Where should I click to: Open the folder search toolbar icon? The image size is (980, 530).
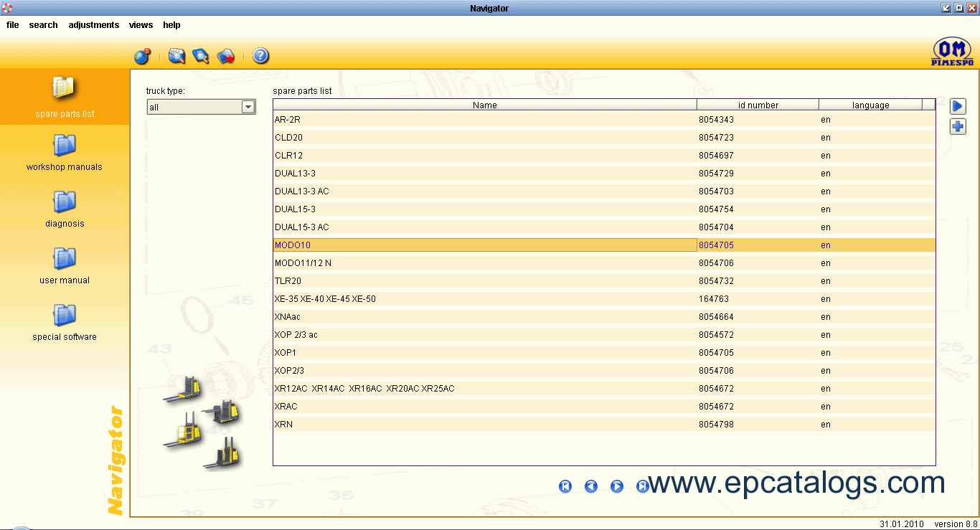(x=176, y=56)
